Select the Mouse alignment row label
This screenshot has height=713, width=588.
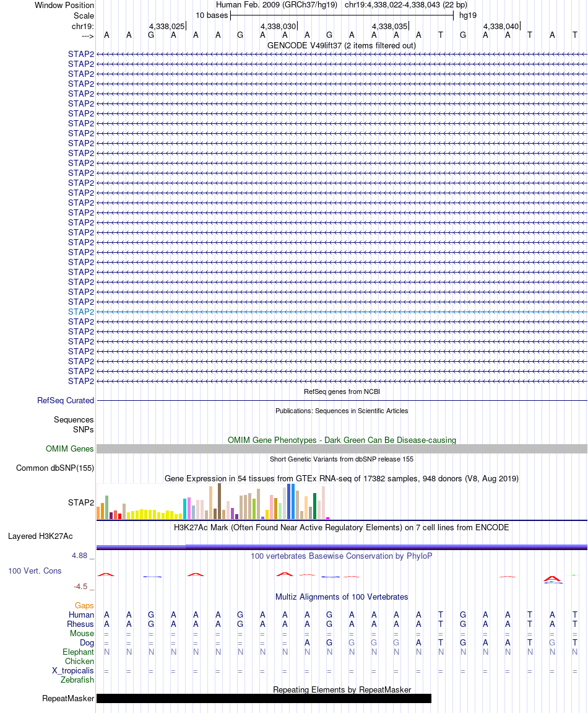[x=82, y=634]
